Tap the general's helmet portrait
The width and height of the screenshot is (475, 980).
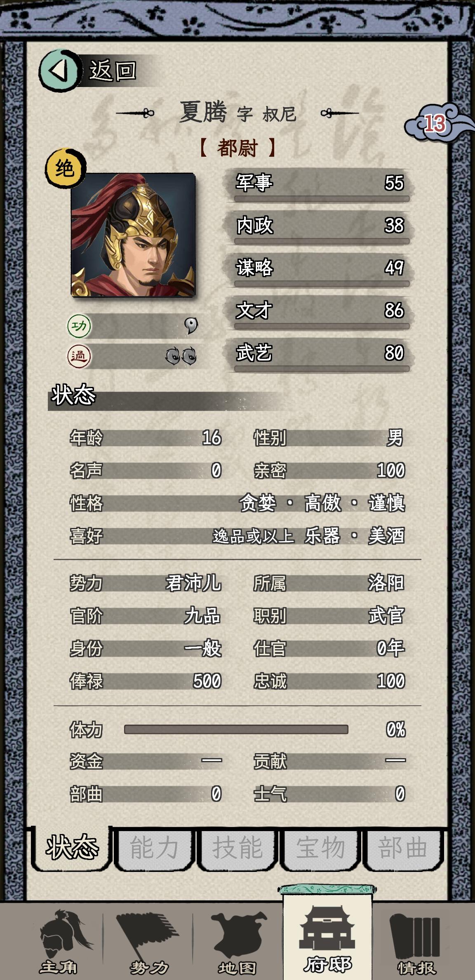(x=133, y=235)
